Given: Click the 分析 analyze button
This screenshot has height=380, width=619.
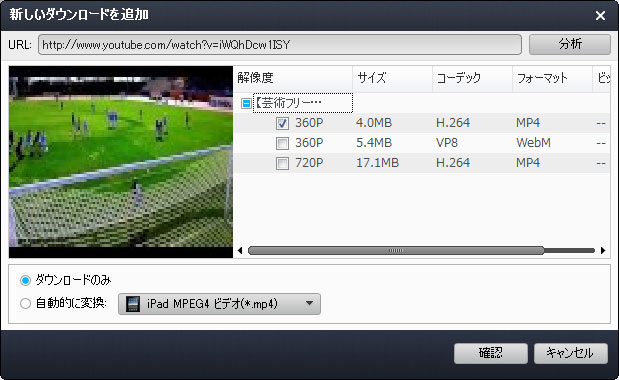Looking at the screenshot, I should pyautogui.click(x=570, y=44).
